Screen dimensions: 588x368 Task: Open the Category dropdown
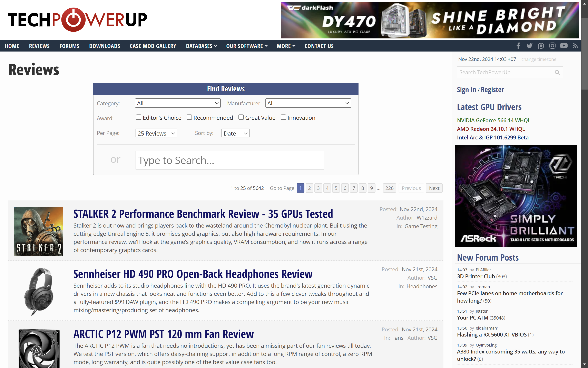tap(178, 103)
